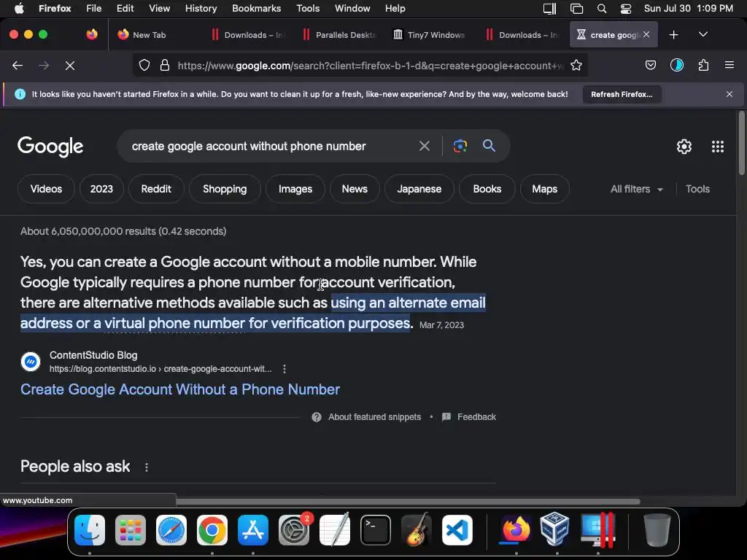Image resolution: width=747 pixels, height=560 pixels.
Task: Filter results by Videos
Action: click(x=46, y=189)
